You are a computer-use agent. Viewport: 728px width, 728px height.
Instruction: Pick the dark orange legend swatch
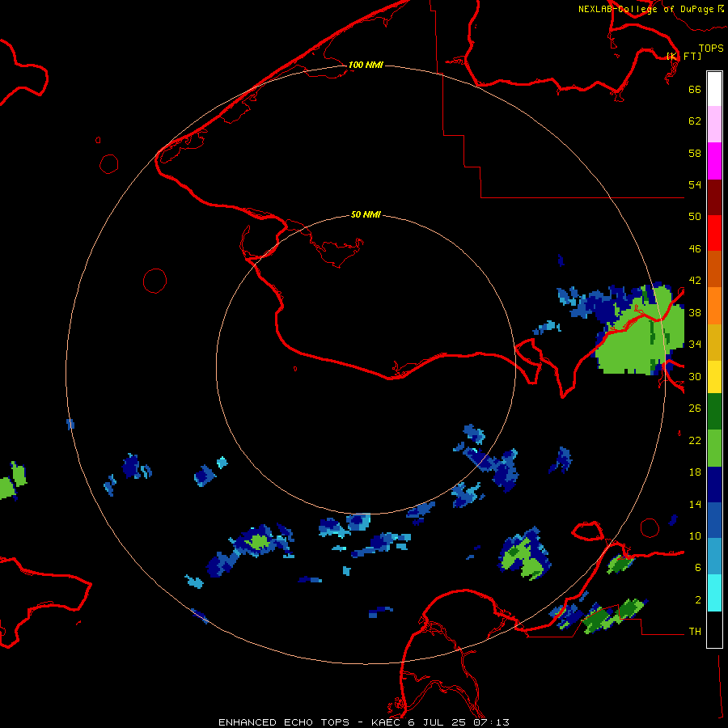pos(714,269)
